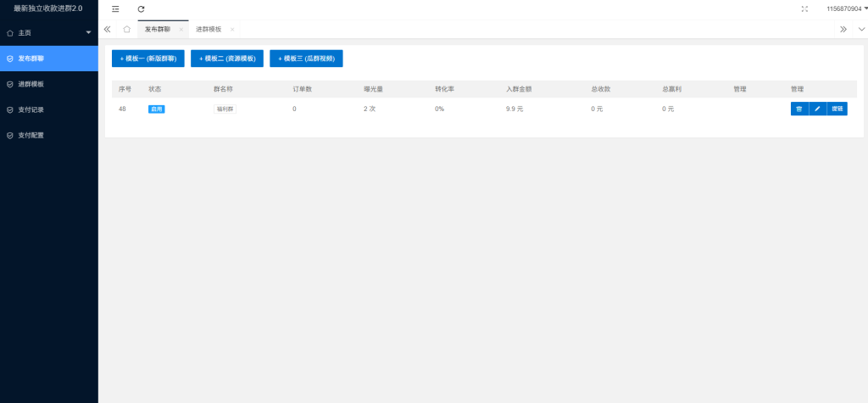Delete row 48 with trash icon
This screenshot has height=403, width=868.
pos(798,109)
